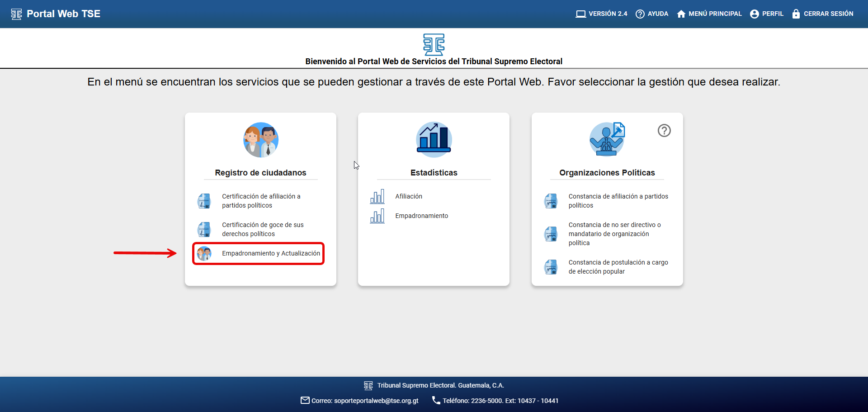Image resolution: width=868 pixels, height=412 pixels.
Task: Go to MENÚ PRINCIPAL
Action: 715,14
